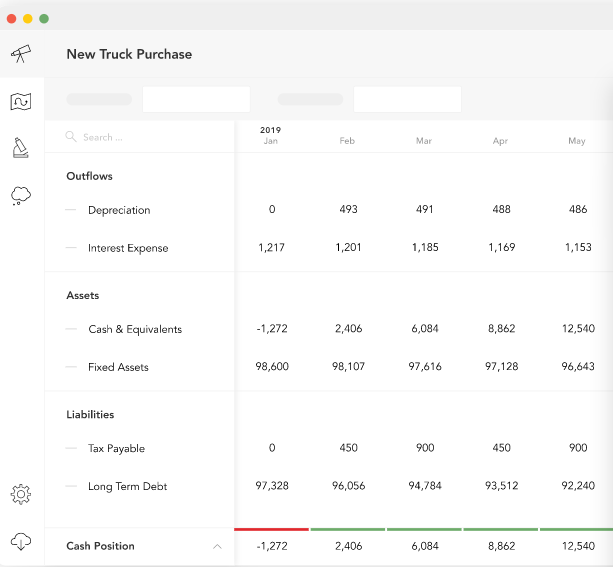This screenshot has width=613, height=567.
Task: Select the microscope icon in the sidebar
Action: click(21, 148)
